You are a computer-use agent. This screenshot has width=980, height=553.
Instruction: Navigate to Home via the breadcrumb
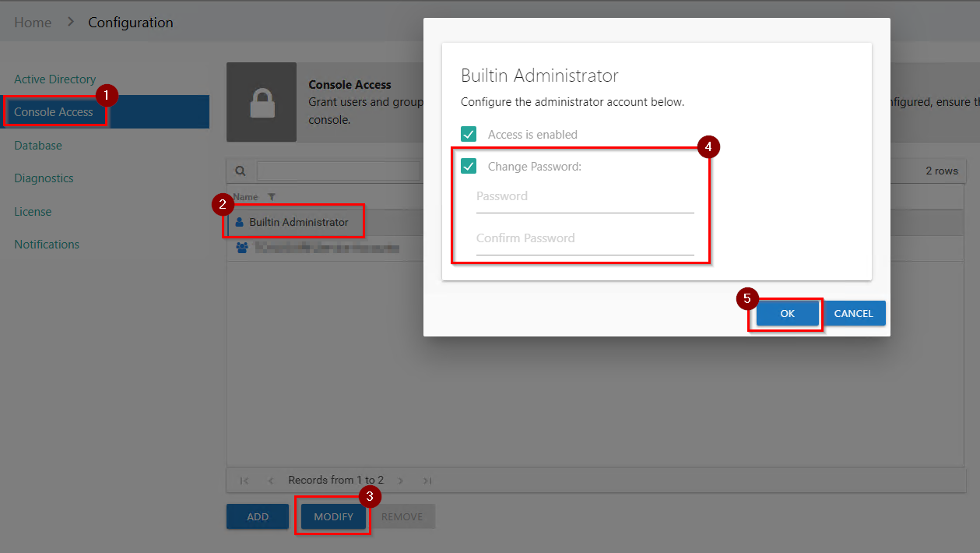coord(32,22)
